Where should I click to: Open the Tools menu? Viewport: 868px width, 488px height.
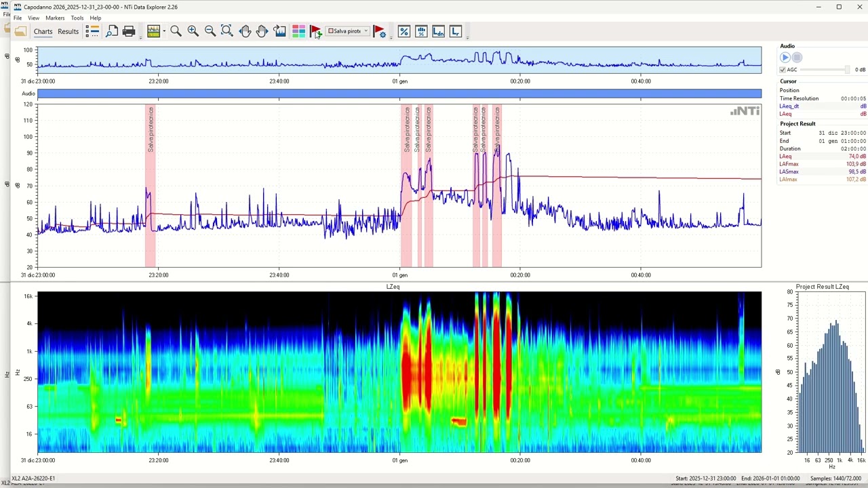pyautogui.click(x=77, y=18)
